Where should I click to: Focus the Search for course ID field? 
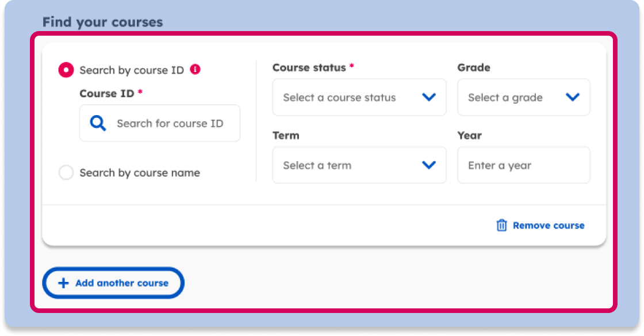170,124
